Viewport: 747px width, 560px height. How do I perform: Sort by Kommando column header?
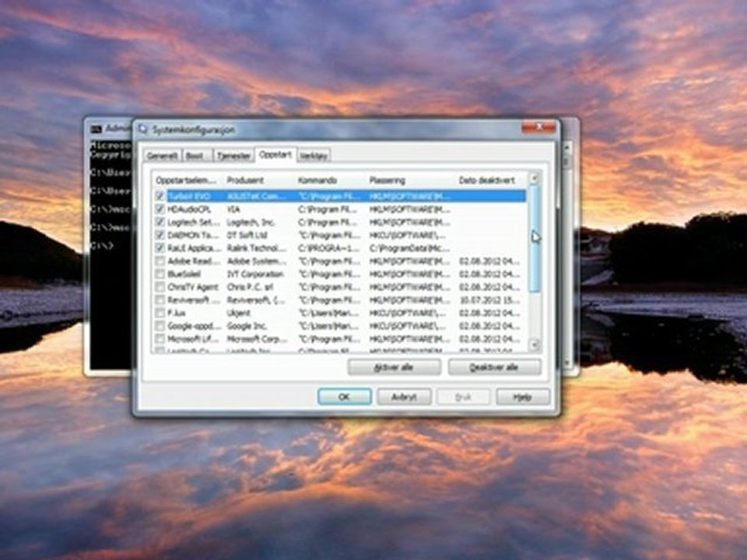tap(331, 180)
